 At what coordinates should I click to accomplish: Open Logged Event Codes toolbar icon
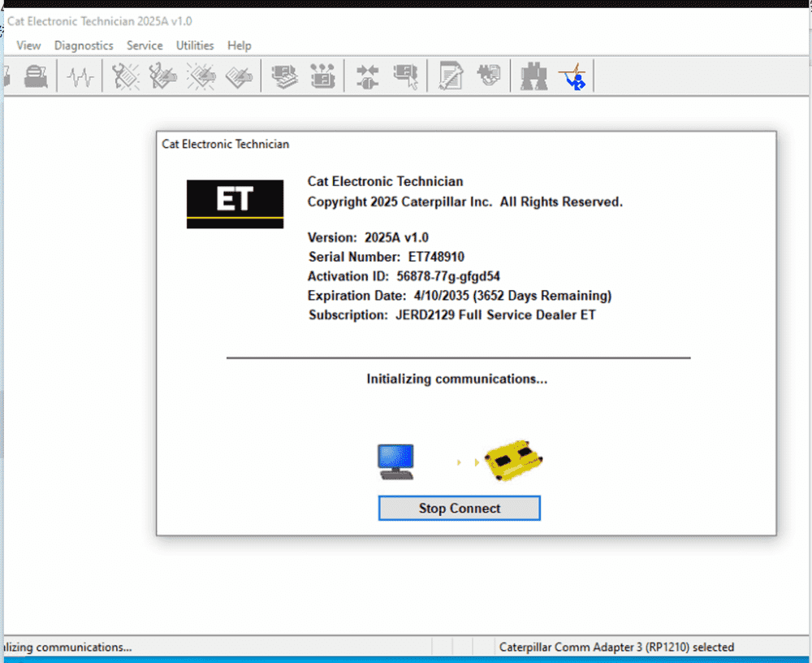[238, 77]
